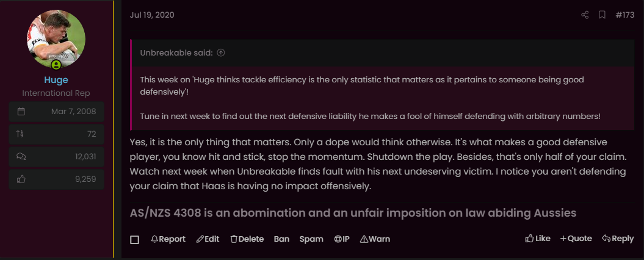Like this post
644x260 pixels.
coord(538,239)
